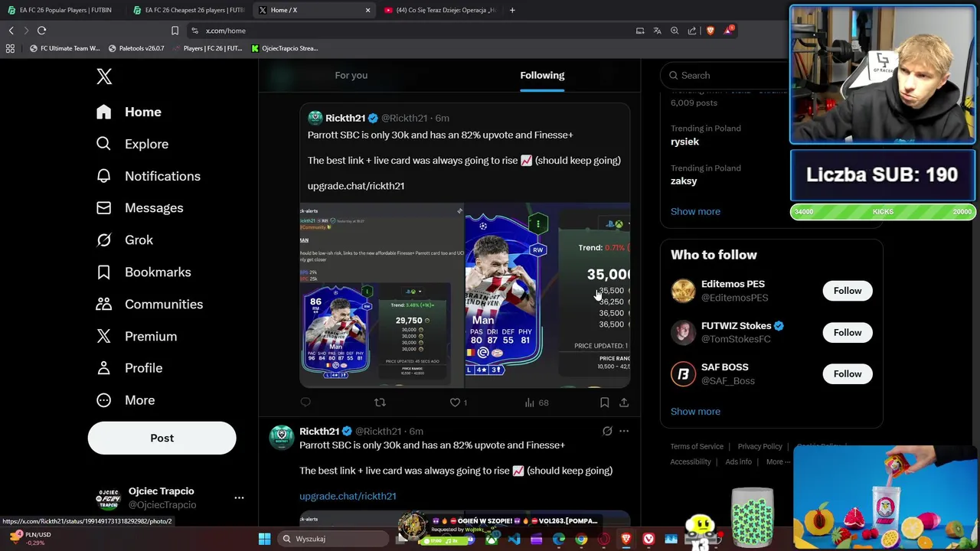Click the share icon under first tweet

click(x=624, y=403)
